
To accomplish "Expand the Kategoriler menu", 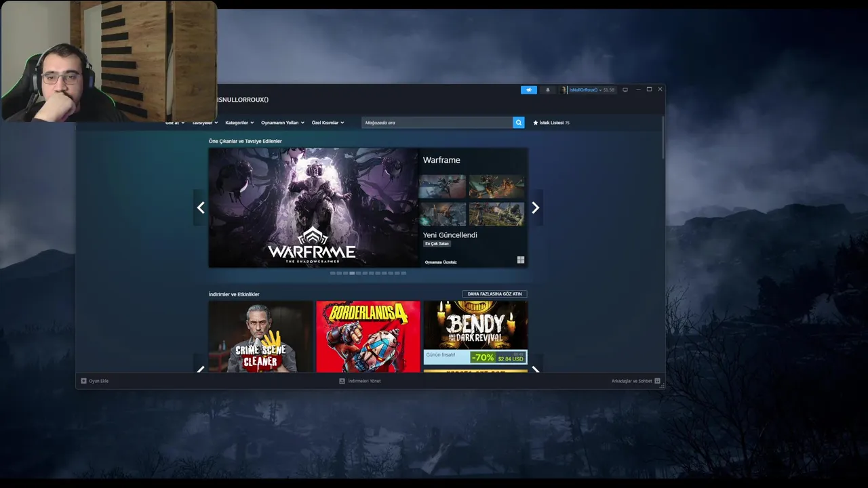I will click(x=239, y=123).
